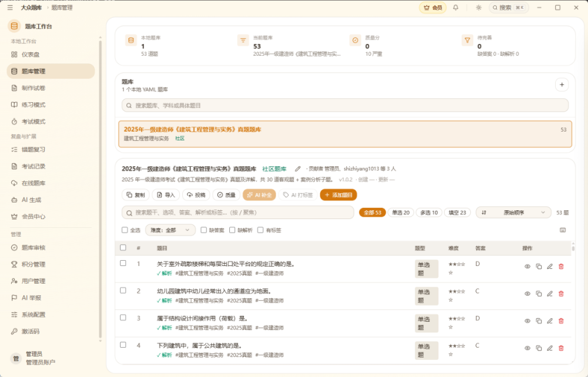Edit question 3 with the pencil icon
588x377 pixels.
[x=550, y=321]
